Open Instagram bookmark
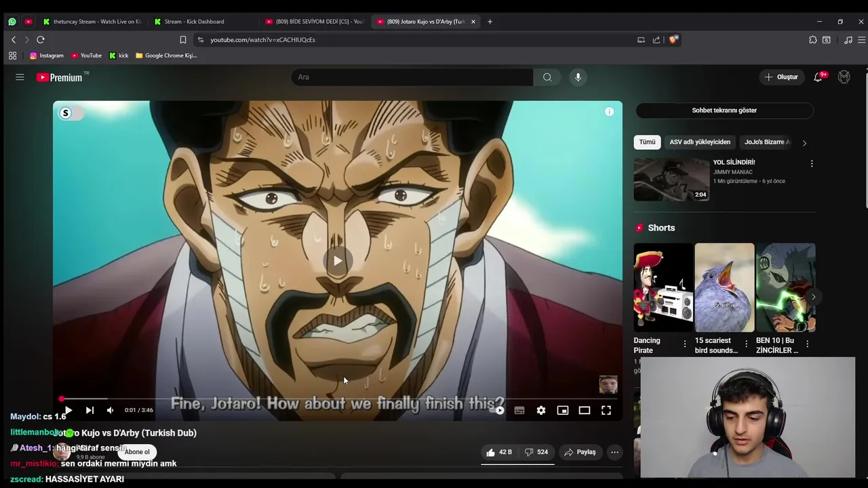 tap(47, 56)
